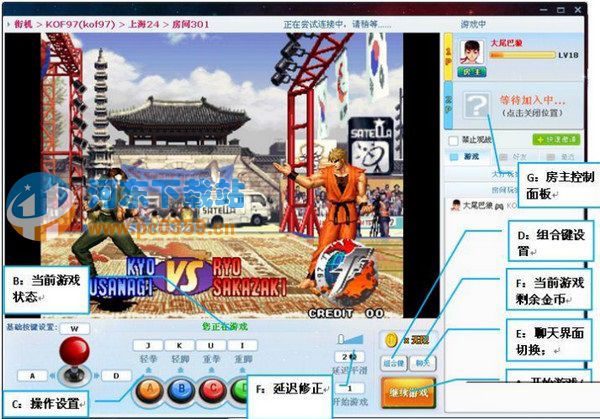Click the delay smoothing slider handle
600x419 pixels.
[x=341, y=339]
